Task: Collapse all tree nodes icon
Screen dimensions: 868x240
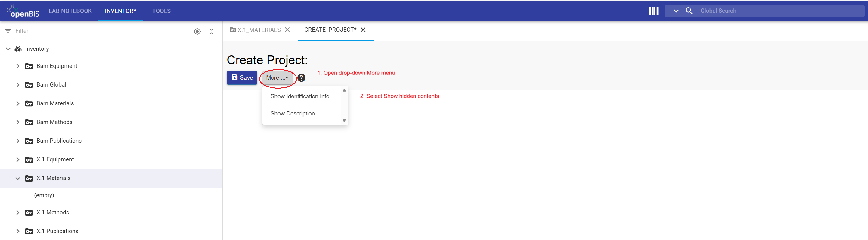Action: point(212,31)
